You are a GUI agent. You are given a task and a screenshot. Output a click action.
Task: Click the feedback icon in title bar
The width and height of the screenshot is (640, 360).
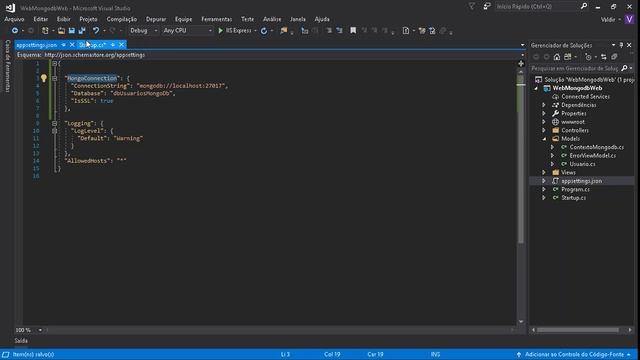pyautogui.click(x=487, y=7)
